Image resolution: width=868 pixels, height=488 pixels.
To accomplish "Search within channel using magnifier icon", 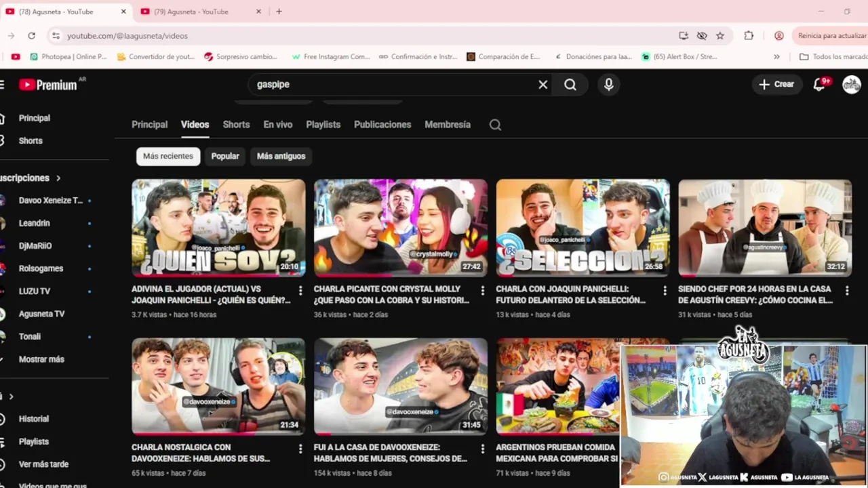I will (495, 125).
